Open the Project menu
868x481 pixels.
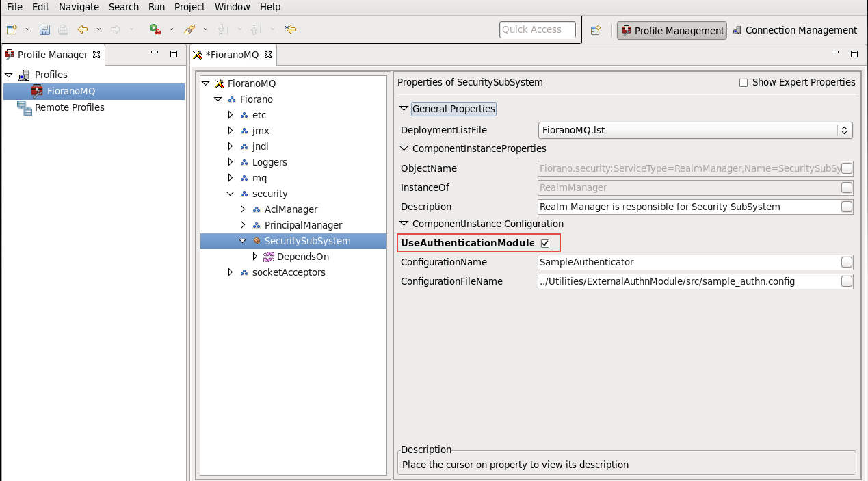(x=189, y=7)
